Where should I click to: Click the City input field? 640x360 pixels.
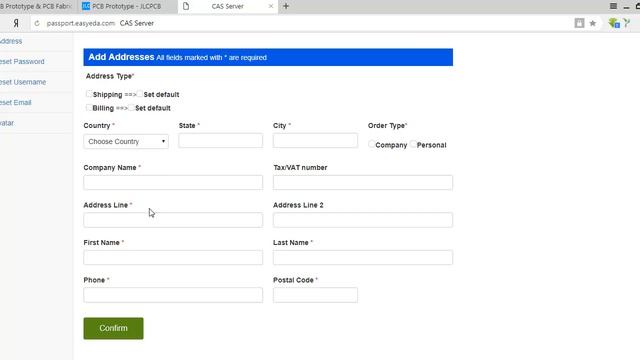click(x=316, y=140)
